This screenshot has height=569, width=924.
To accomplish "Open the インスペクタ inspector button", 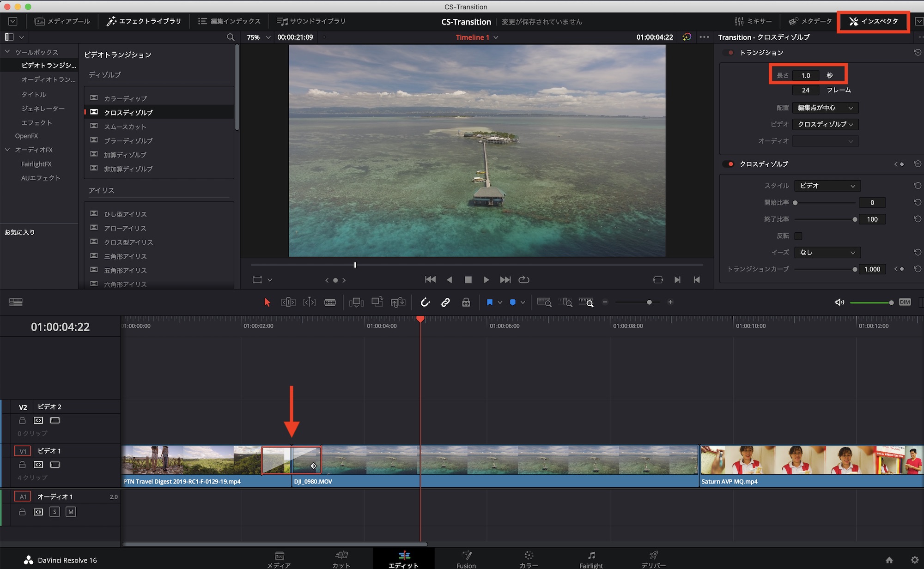I will [874, 21].
